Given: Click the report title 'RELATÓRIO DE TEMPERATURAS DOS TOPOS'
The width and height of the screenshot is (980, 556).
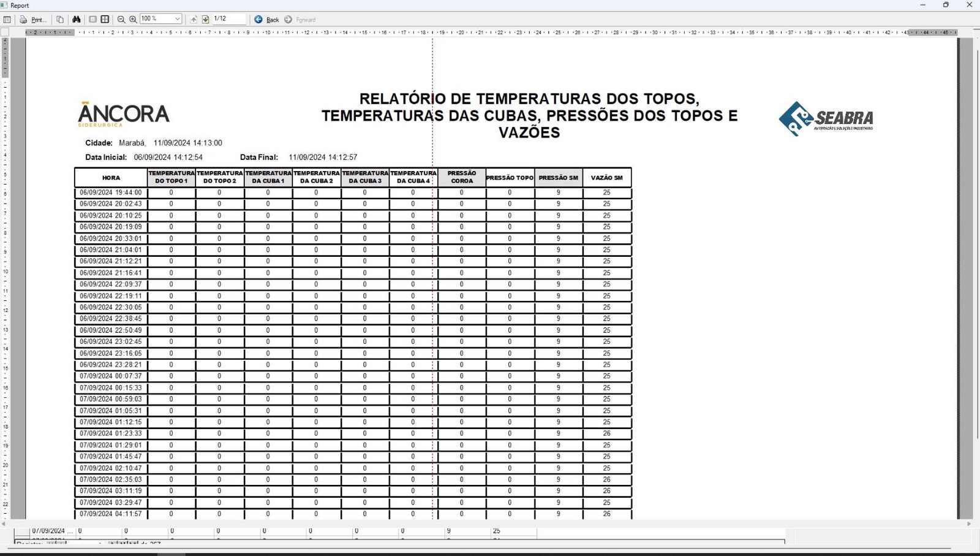Looking at the screenshot, I should point(529,99).
